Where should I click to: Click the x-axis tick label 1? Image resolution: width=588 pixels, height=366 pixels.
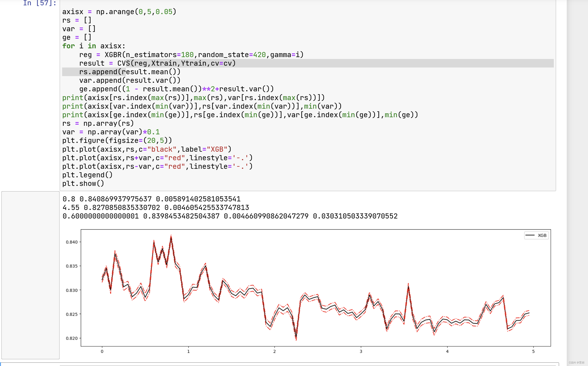188,351
